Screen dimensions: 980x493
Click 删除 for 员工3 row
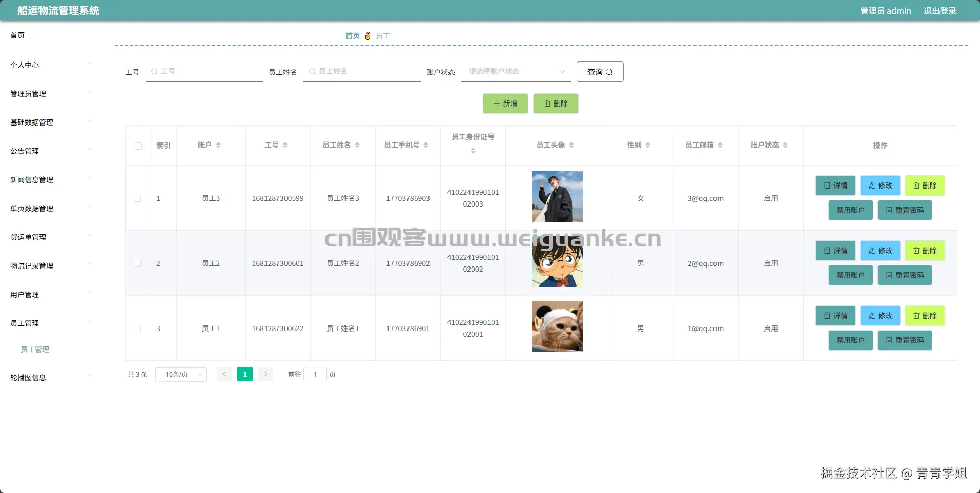coord(925,186)
